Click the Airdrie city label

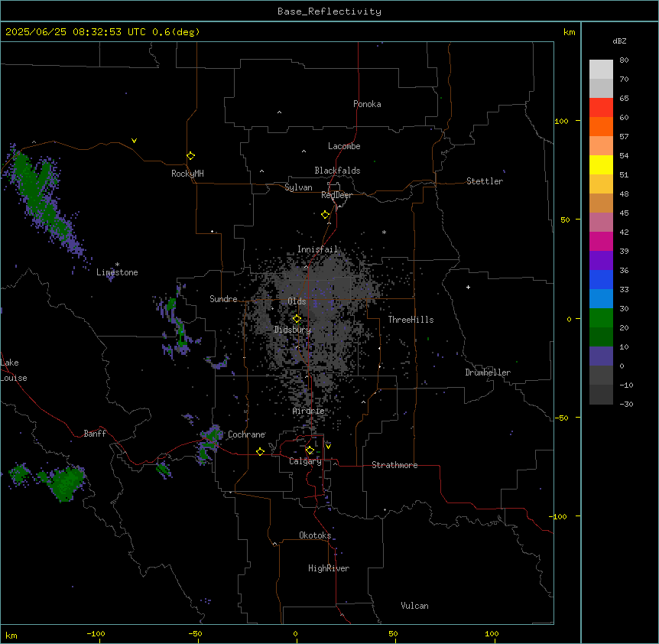(x=309, y=411)
